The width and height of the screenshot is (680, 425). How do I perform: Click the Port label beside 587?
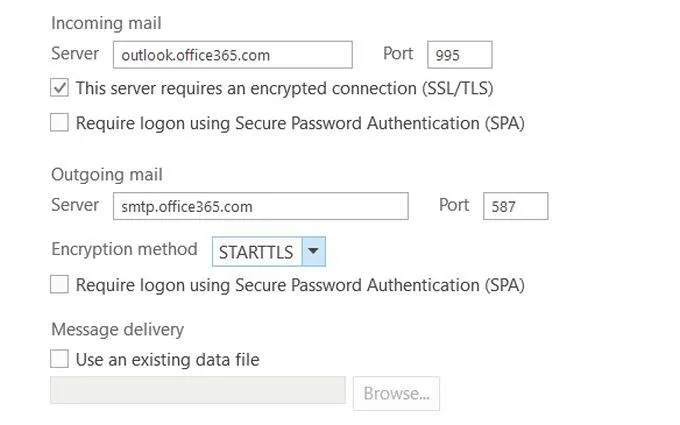point(454,204)
